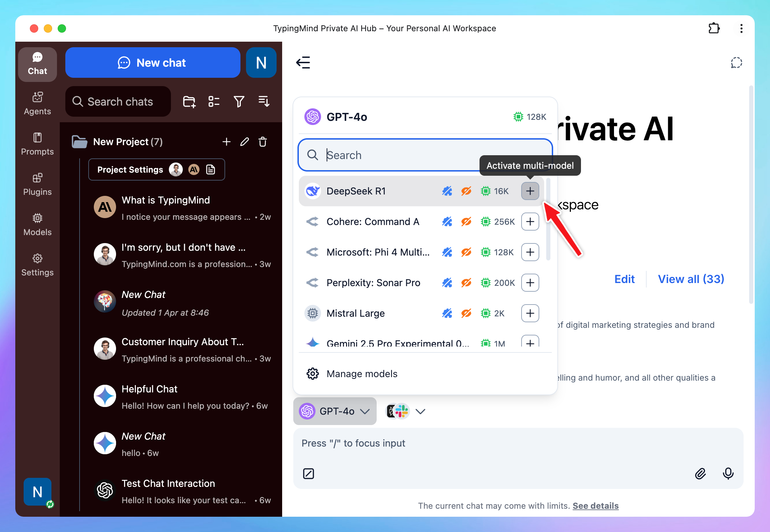The image size is (770, 532).
Task: Open the New Chat updated 1 Apr
Action: [x=182, y=302]
